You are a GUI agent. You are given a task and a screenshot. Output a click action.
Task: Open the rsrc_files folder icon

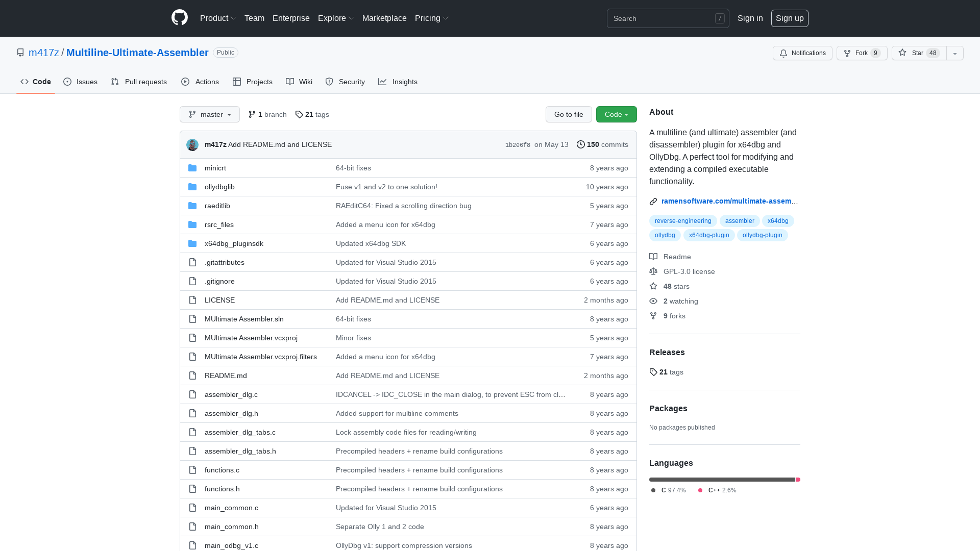[192, 224]
